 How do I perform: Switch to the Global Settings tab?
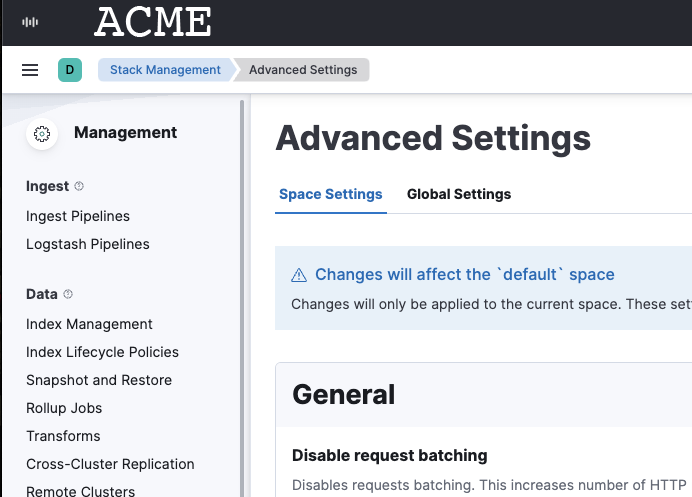click(458, 194)
